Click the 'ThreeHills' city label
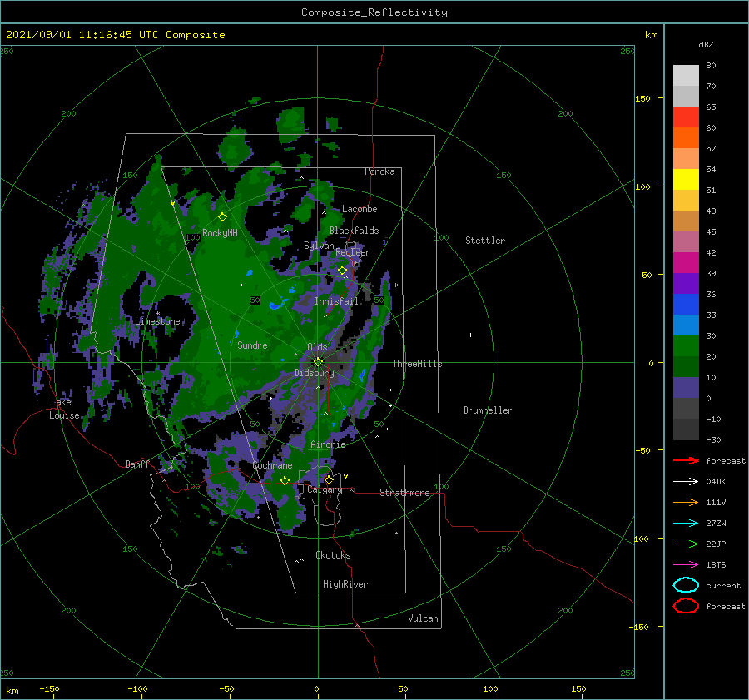Viewport: 749px width, 700px height. 418,364
